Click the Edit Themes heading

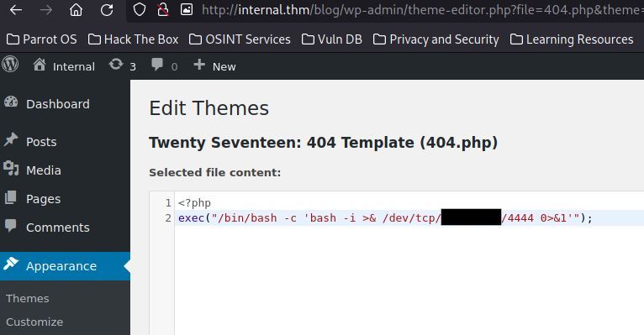(209, 108)
